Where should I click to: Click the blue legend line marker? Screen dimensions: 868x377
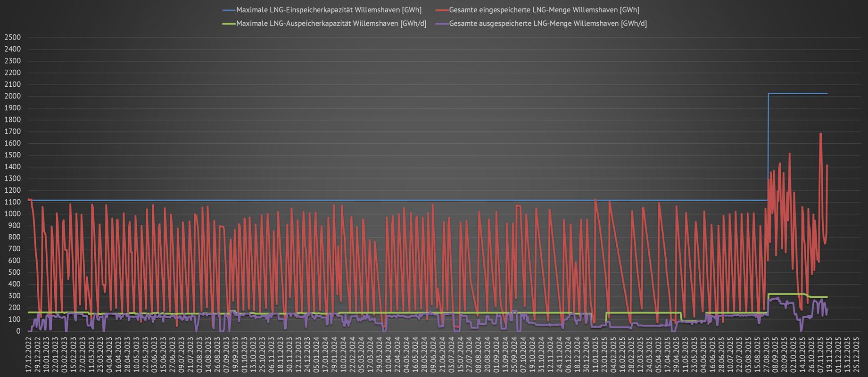click(x=229, y=10)
